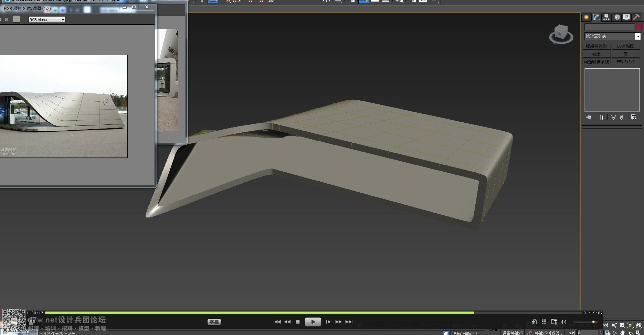Rewind the video playback
The width and height of the screenshot is (644, 335).
[287, 322]
